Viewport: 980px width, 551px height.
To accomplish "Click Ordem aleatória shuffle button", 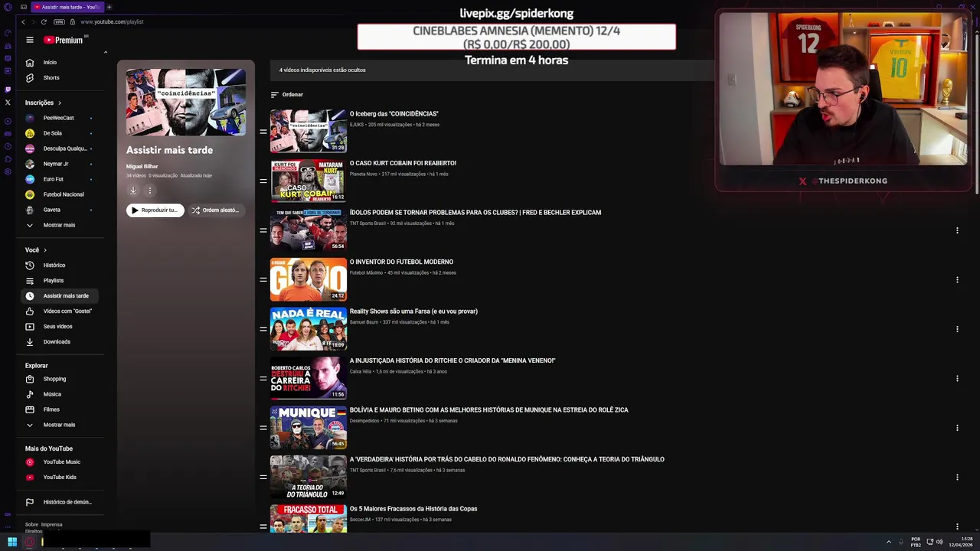I will [217, 210].
